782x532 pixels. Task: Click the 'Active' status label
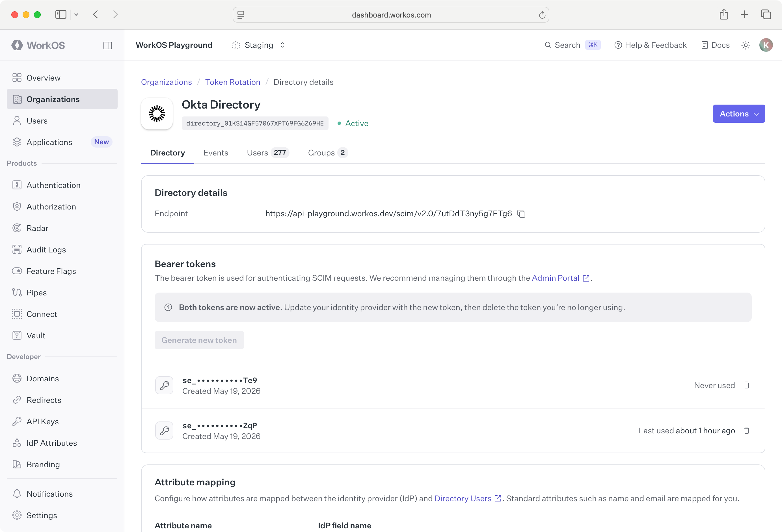[357, 124]
